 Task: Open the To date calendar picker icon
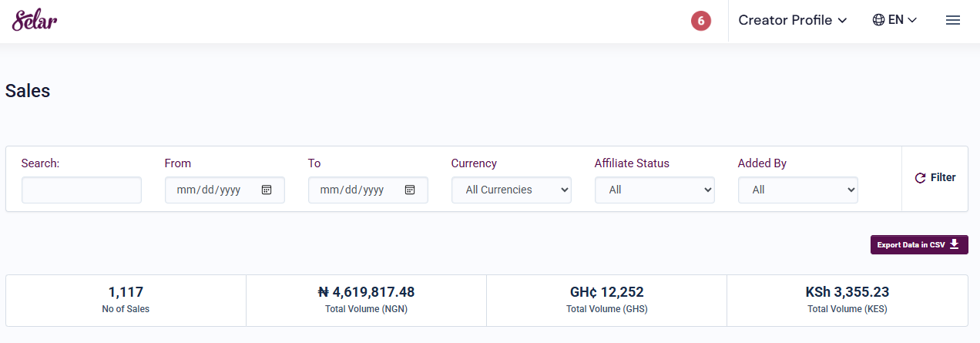(410, 190)
